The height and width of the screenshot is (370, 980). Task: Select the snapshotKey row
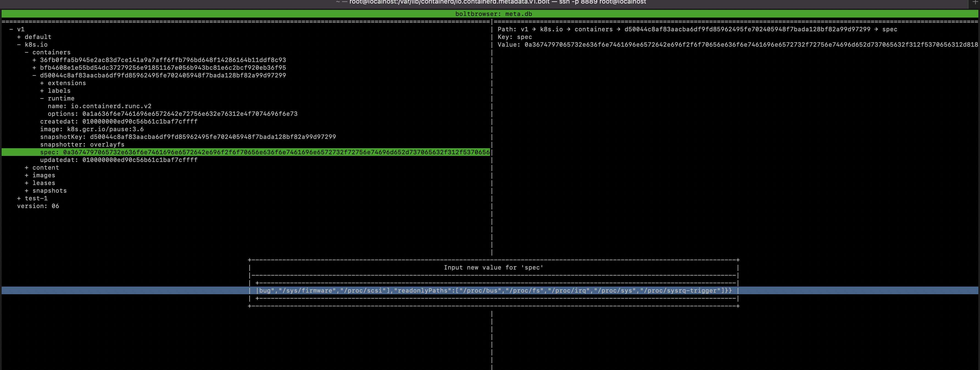(188, 137)
